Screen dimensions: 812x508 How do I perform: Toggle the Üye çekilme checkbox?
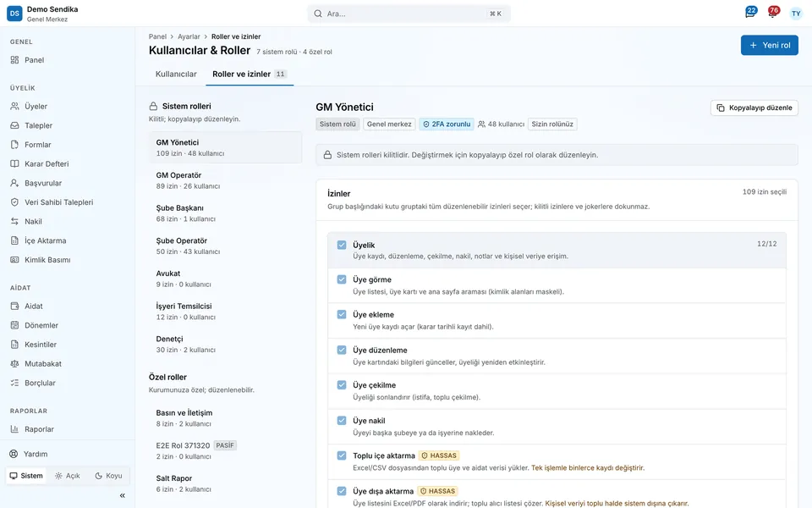342,385
